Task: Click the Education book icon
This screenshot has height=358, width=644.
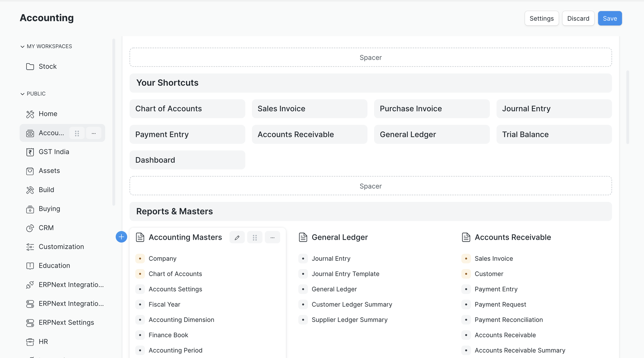Action: coord(30,266)
